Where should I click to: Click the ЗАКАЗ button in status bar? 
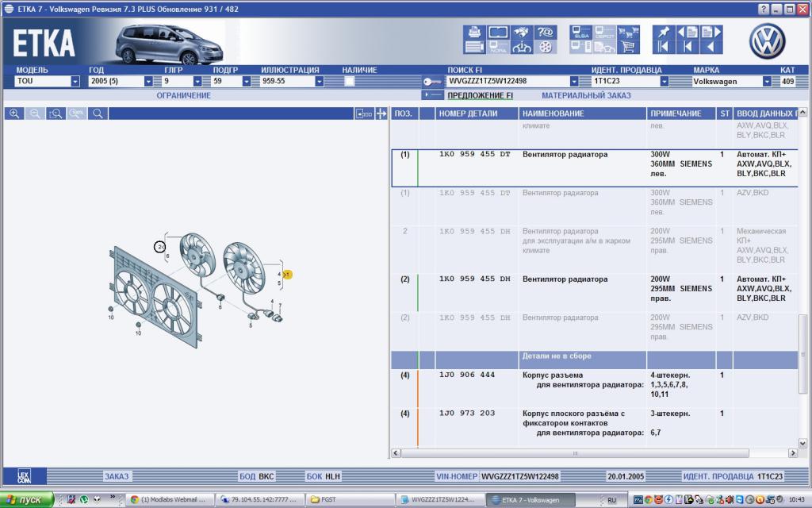[117, 476]
